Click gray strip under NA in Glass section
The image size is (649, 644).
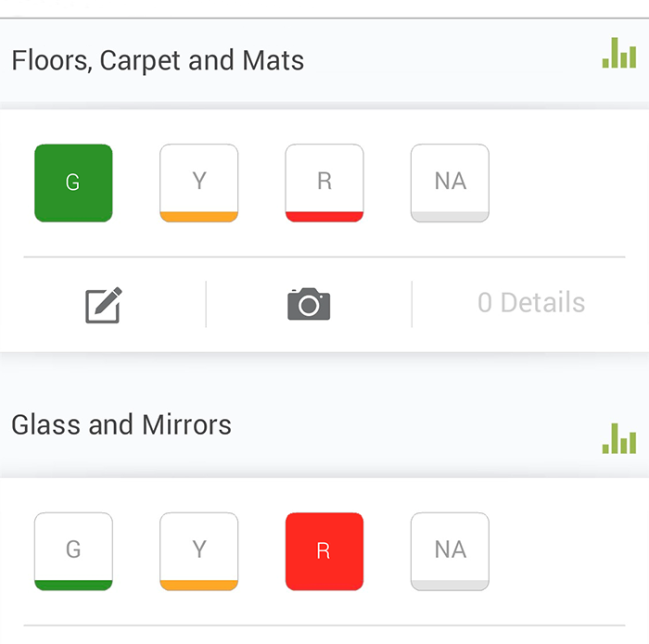[x=450, y=585]
